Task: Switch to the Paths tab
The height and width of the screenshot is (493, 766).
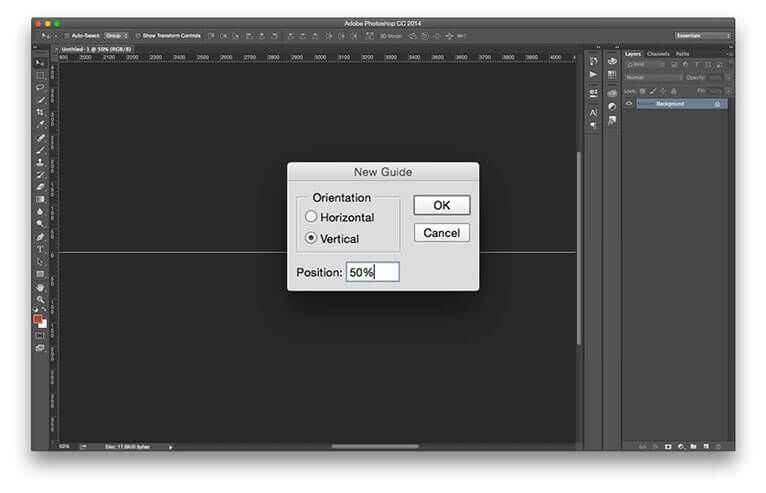Action: (x=682, y=54)
